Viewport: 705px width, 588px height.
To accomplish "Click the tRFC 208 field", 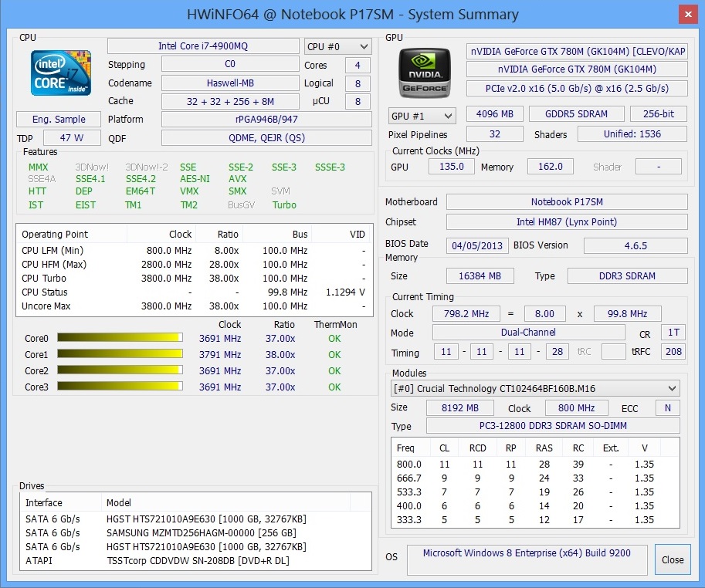I will click(673, 351).
